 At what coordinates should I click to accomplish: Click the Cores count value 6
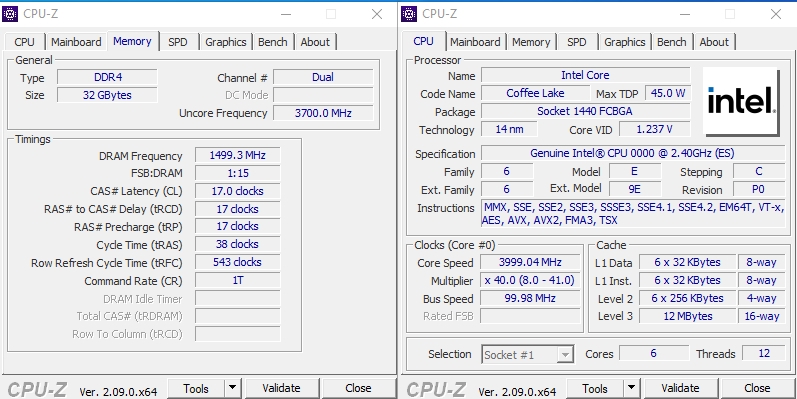(654, 353)
